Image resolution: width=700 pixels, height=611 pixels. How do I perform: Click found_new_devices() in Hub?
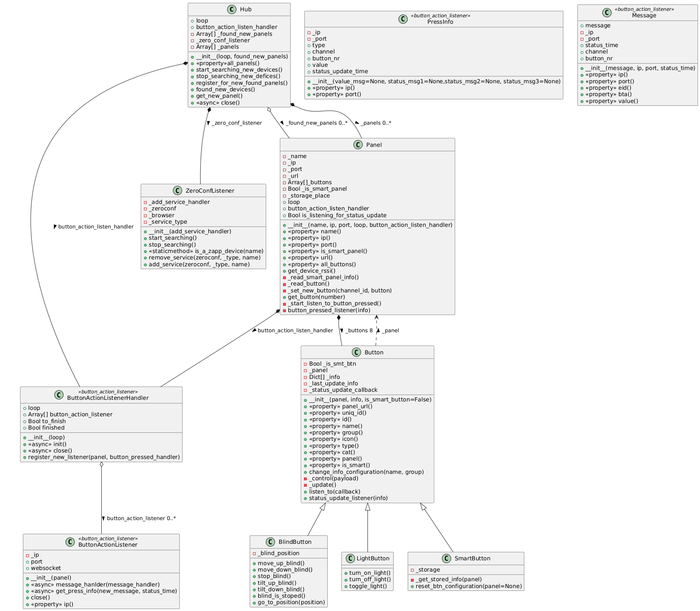pyautogui.click(x=226, y=89)
